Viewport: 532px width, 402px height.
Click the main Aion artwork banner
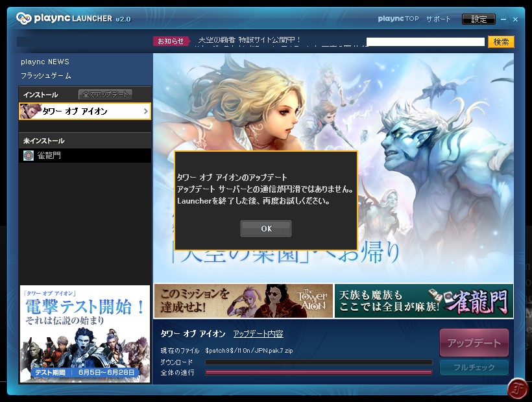pyautogui.click(x=333, y=169)
